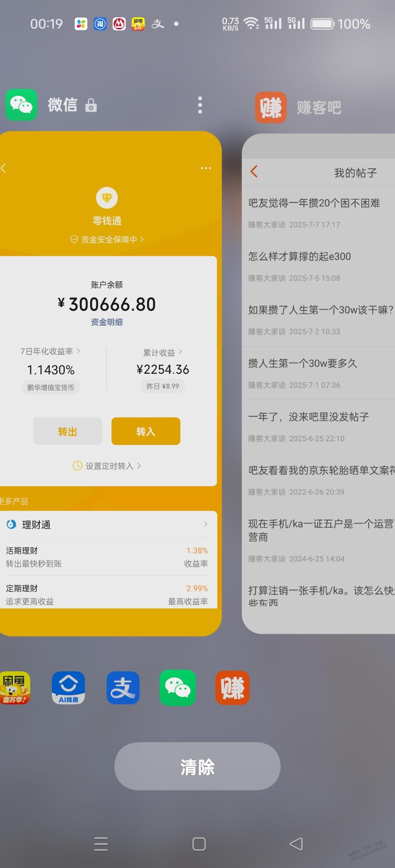Tap the WeChat app icon in header
Image resolution: width=395 pixels, height=868 pixels.
(21, 105)
